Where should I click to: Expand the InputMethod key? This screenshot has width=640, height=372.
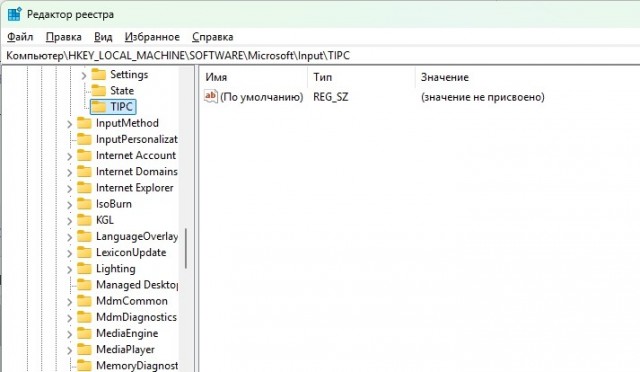[x=69, y=124]
